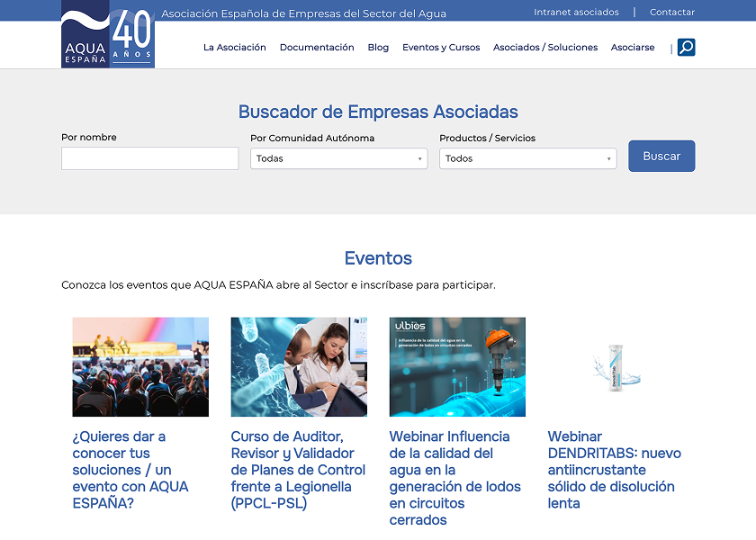Open the Legionella course image thumbnail

tap(299, 366)
